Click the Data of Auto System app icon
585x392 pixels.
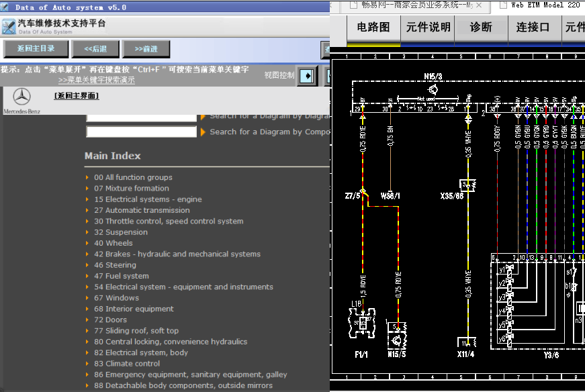pos(9,26)
